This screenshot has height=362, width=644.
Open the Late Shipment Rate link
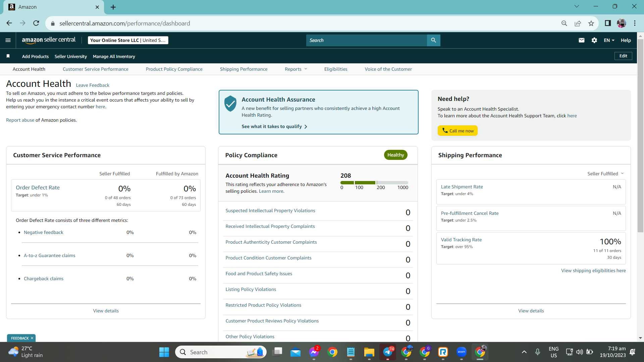tap(462, 187)
